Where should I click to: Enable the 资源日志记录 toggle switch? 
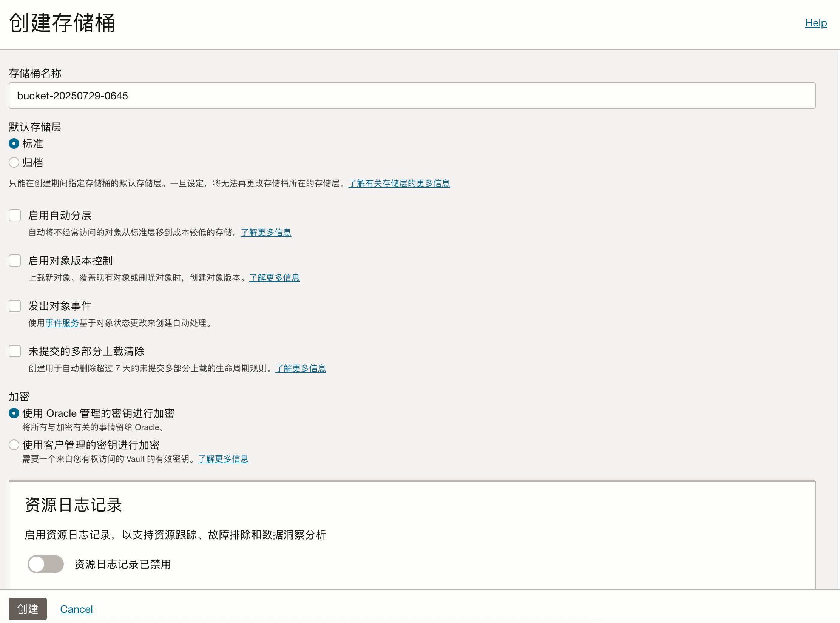point(45,564)
